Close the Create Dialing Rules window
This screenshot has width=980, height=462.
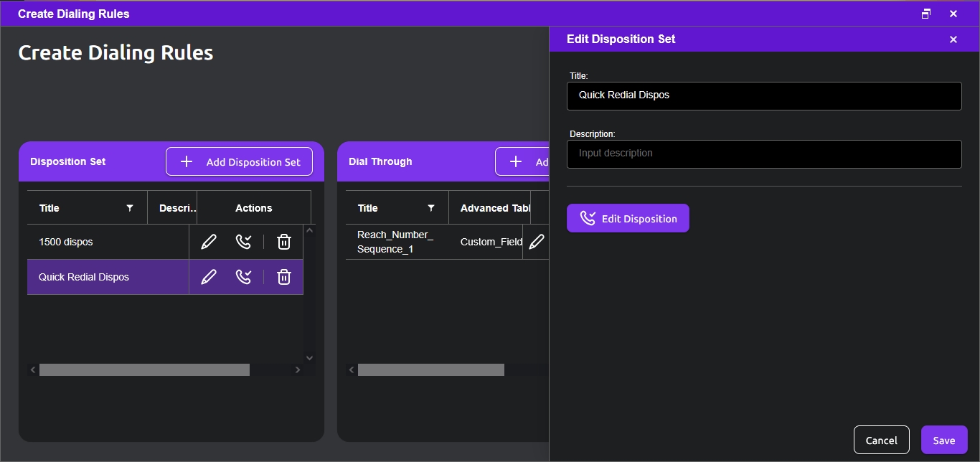coord(953,14)
